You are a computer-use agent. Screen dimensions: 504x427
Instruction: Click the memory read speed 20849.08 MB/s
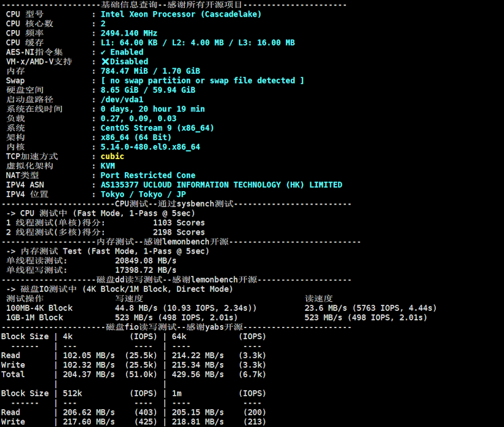click(146, 261)
